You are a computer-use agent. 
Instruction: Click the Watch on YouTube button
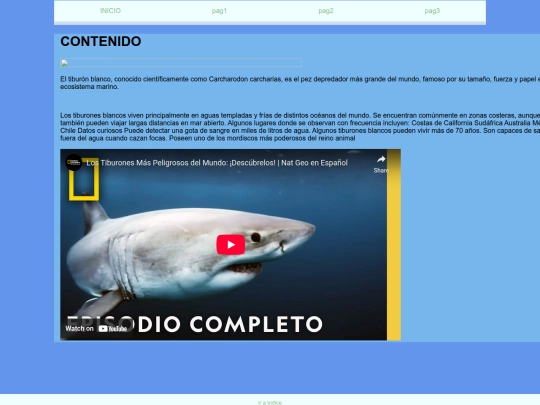[x=96, y=329]
